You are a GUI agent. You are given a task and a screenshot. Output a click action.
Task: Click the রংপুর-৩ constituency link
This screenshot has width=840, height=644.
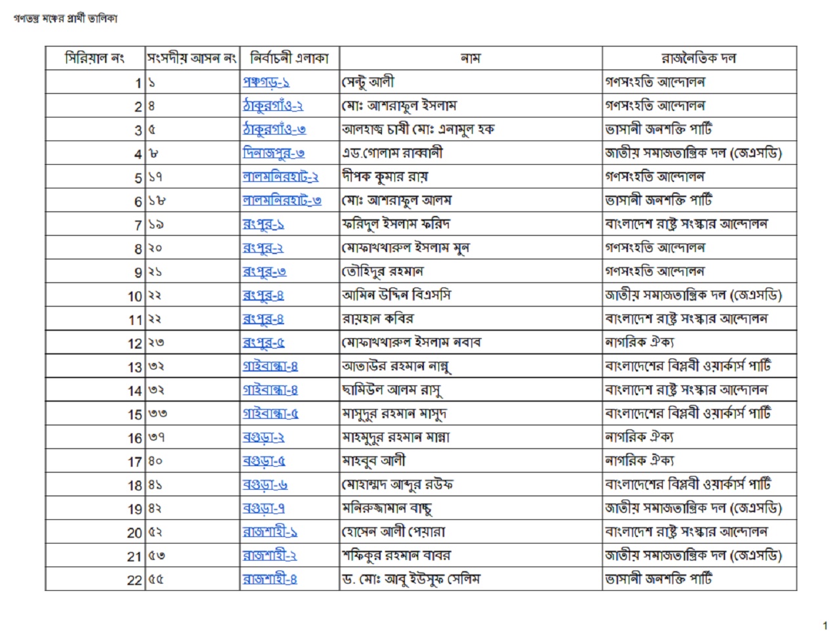tap(264, 272)
